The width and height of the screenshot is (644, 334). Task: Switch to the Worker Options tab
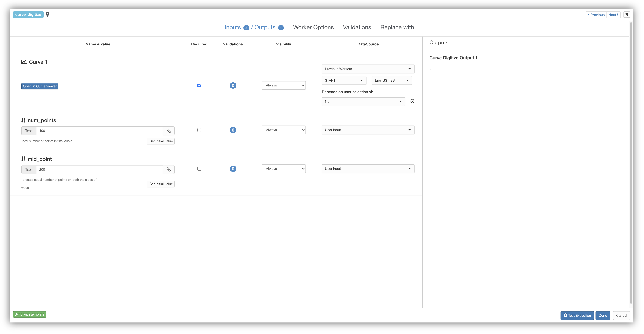(x=313, y=28)
